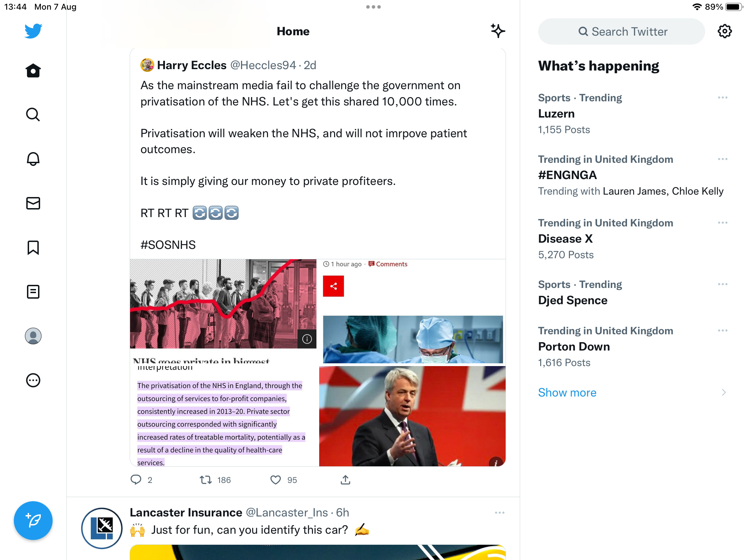Open the Twitter bird logo

click(x=33, y=31)
